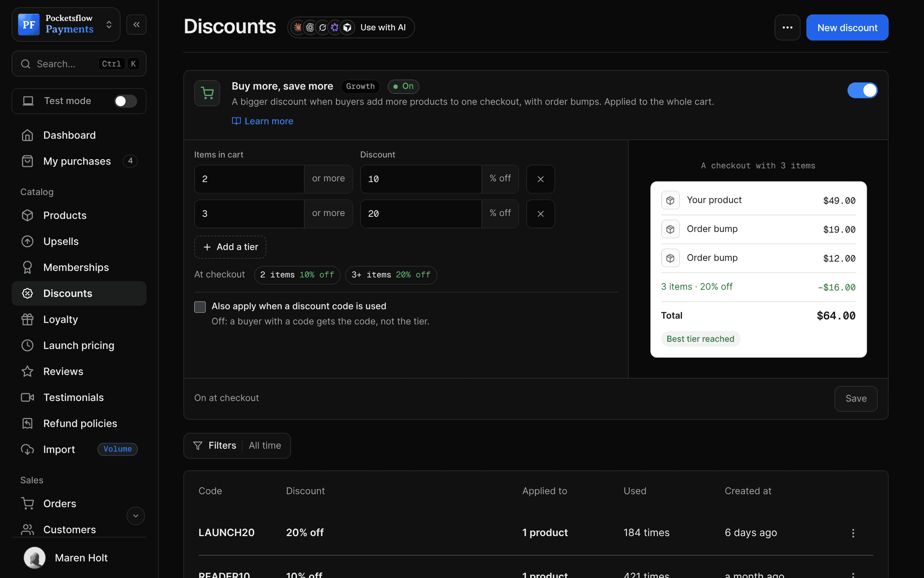Edit discount field showing 10

421,179
